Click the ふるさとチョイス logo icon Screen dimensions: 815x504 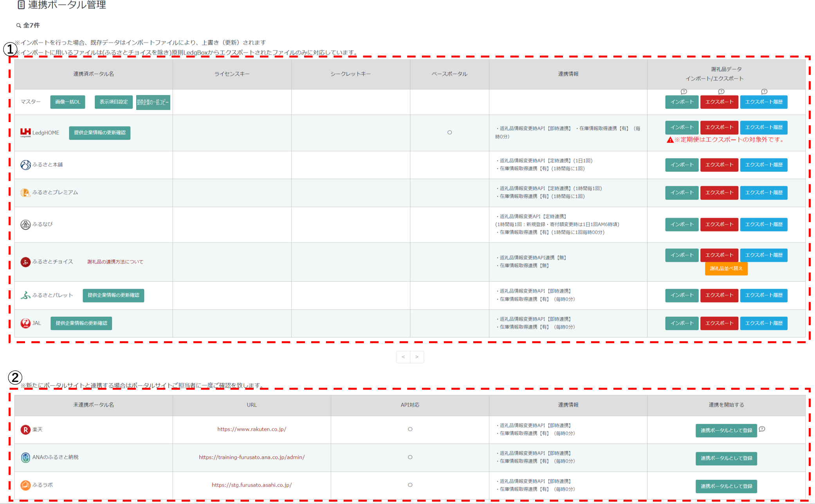click(x=25, y=262)
